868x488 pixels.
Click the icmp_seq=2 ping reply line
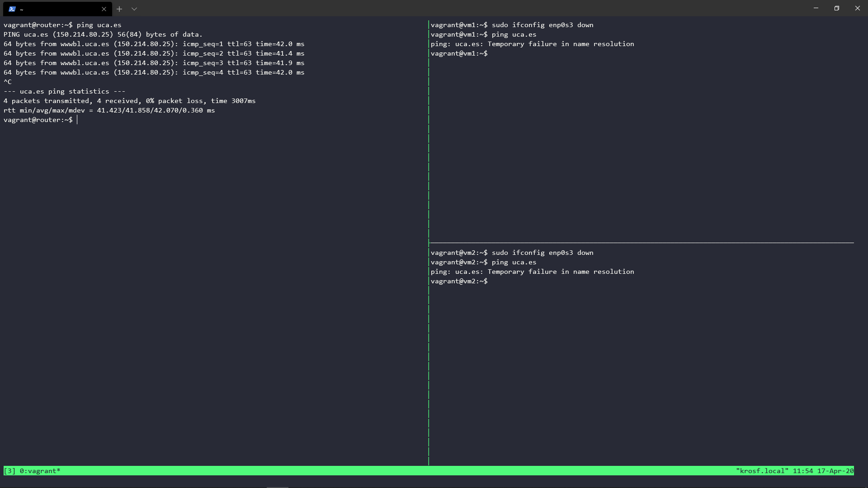point(154,53)
